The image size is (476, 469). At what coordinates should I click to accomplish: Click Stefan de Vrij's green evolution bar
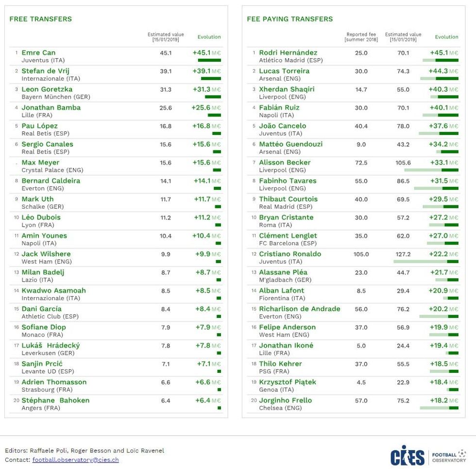(x=211, y=78)
